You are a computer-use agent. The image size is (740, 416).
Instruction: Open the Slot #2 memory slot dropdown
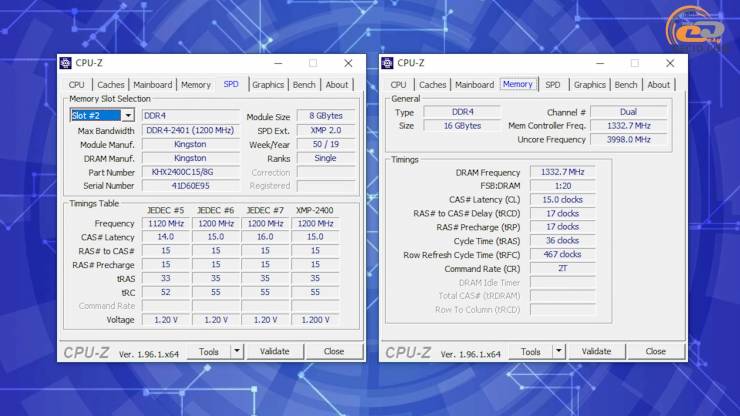click(128, 115)
